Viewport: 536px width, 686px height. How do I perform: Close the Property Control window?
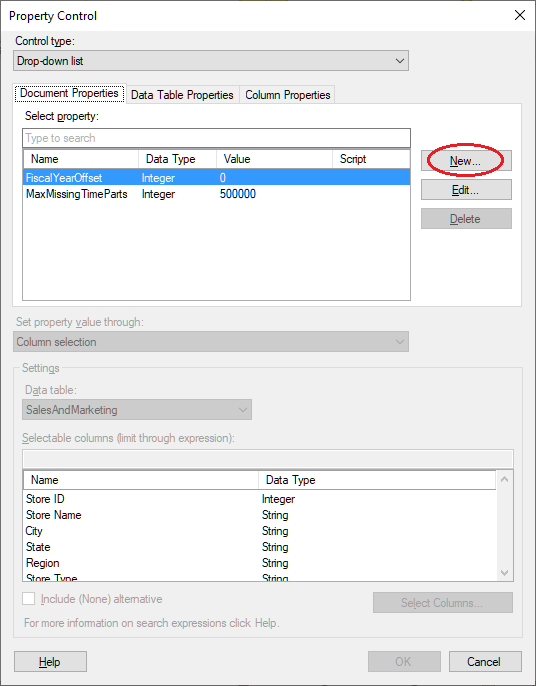[x=520, y=16]
